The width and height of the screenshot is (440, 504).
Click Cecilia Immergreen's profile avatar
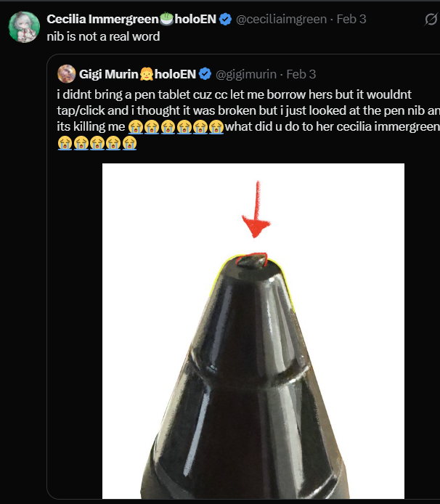pyautogui.click(x=23, y=27)
